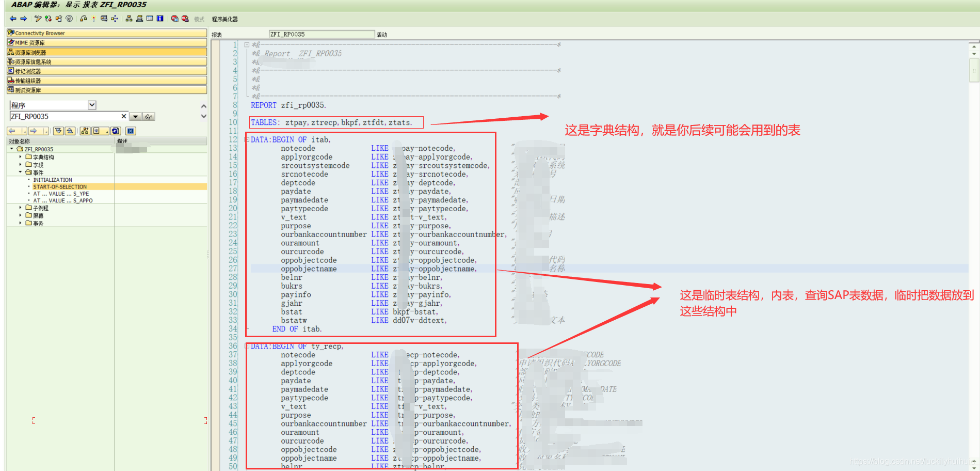Click the superordinate object list icon
This screenshot has width=980, height=471.
click(x=85, y=131)
